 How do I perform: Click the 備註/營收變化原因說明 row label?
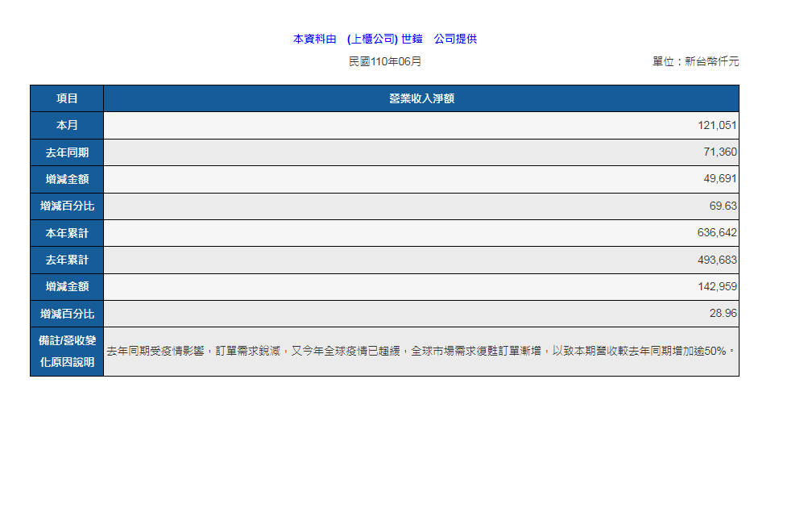(x=67, y=352)
